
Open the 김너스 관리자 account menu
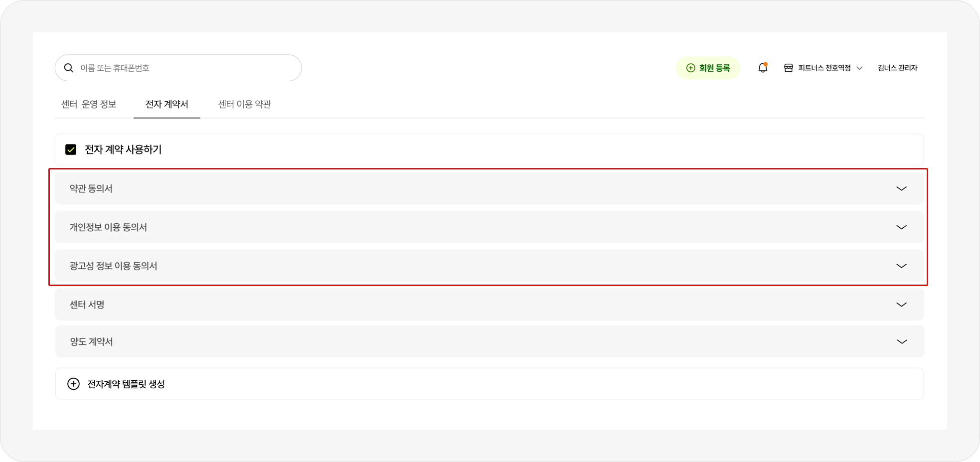coord(897,68)
